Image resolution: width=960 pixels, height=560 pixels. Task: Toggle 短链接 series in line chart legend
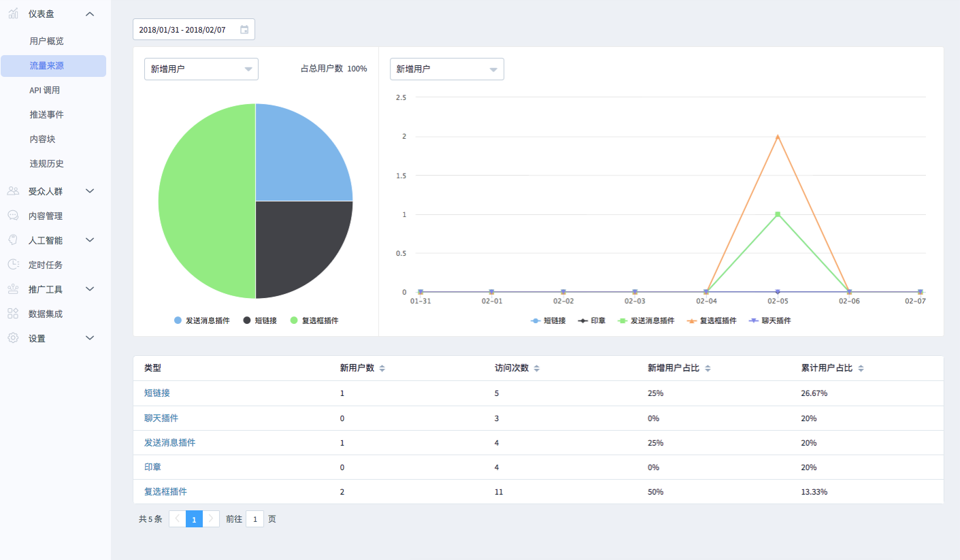click(x=548, y=320)
